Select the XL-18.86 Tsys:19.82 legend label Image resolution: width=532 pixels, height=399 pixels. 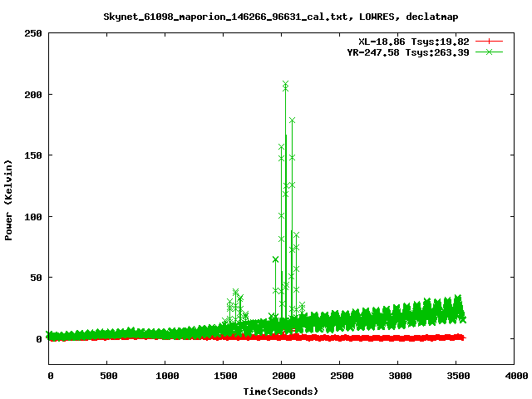[413, 41]
